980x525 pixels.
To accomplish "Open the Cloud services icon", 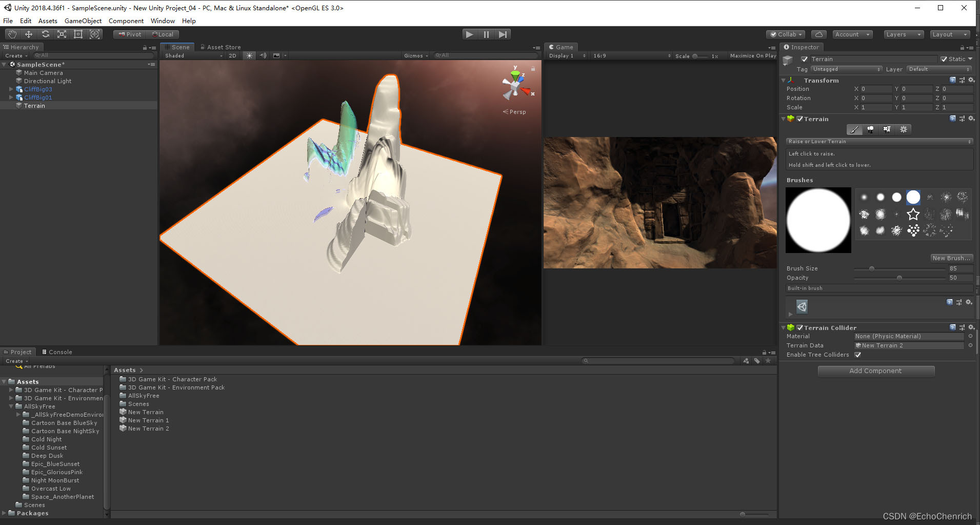I will [819, 34].
